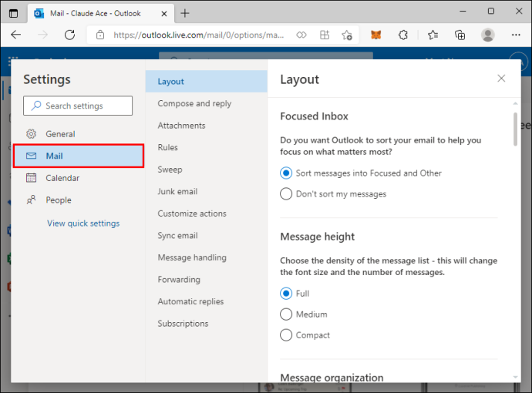Close the Mail - Claude Ace tab
The height and width of the screenshot is (393, 532).
pyautogui.click(x=164, y=14)
